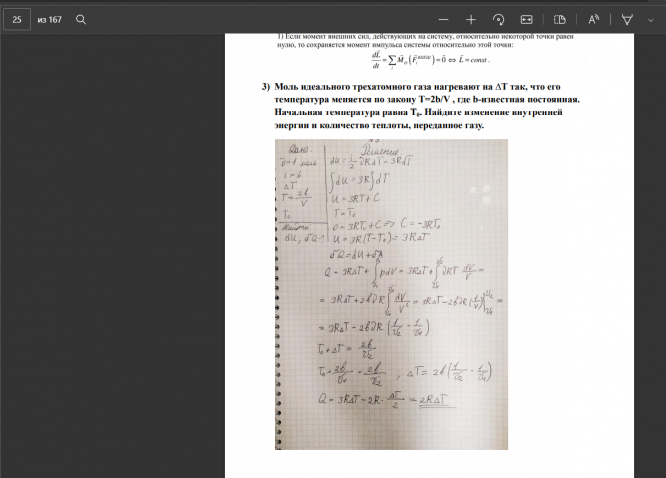Open the page view options icon
Screen dimensions: 666x478
tap(560, 20)
